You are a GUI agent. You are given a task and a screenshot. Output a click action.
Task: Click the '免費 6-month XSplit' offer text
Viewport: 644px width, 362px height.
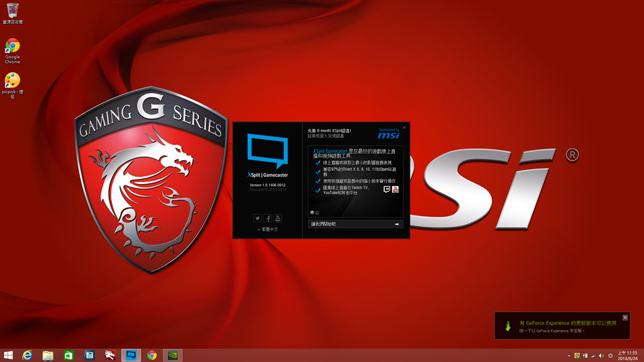[x=330, y=131]
